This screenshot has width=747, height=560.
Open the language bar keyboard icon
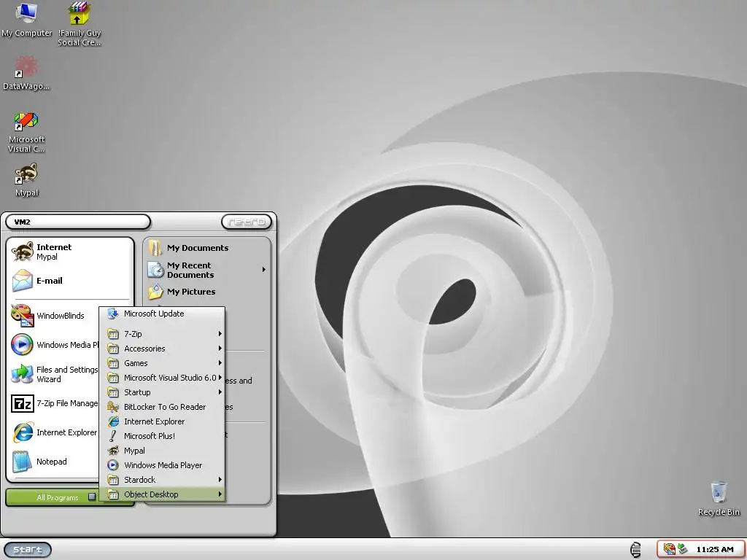tap(635, 550)
